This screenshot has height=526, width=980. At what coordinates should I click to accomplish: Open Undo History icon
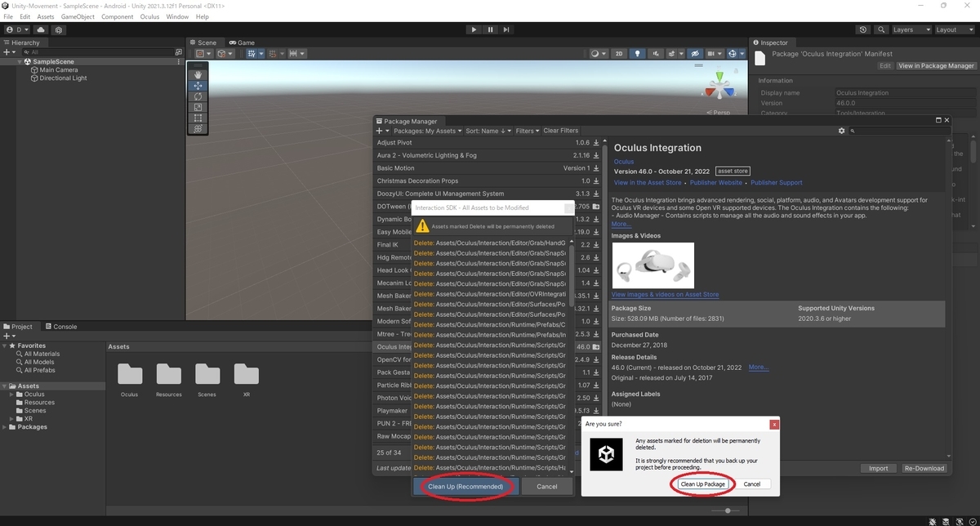pos(864,29)
